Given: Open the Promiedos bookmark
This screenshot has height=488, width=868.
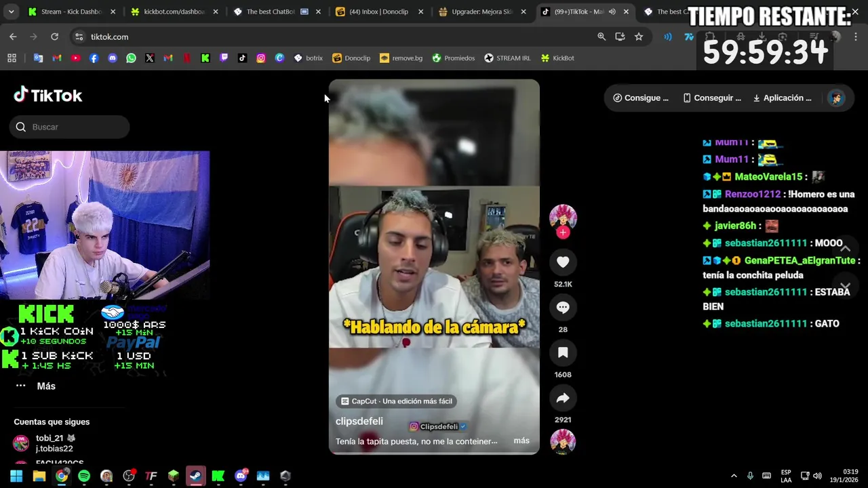Looking at the screenshot, I should (x=454, y=58).
